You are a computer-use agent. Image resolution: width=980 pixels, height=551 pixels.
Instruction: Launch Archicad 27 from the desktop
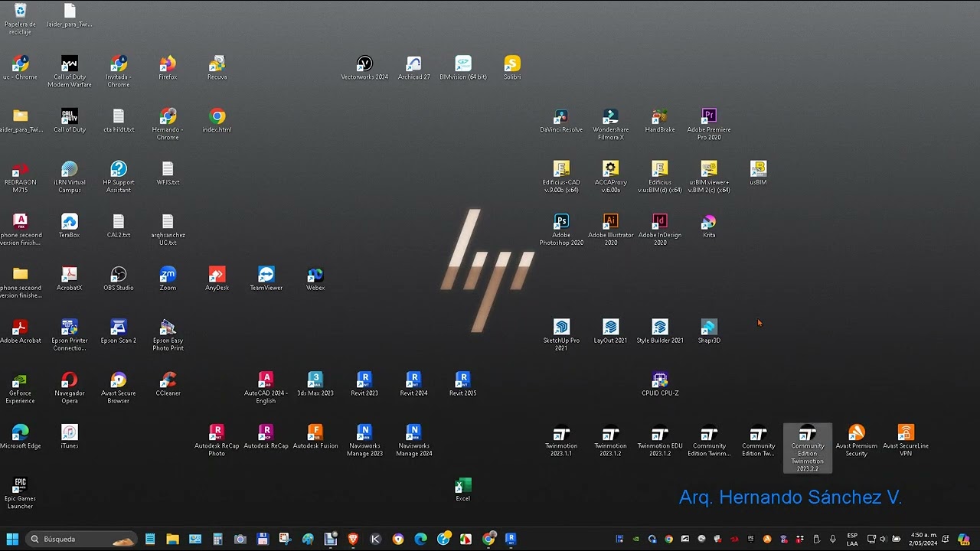pyautogui.click(x=414, y=67)
